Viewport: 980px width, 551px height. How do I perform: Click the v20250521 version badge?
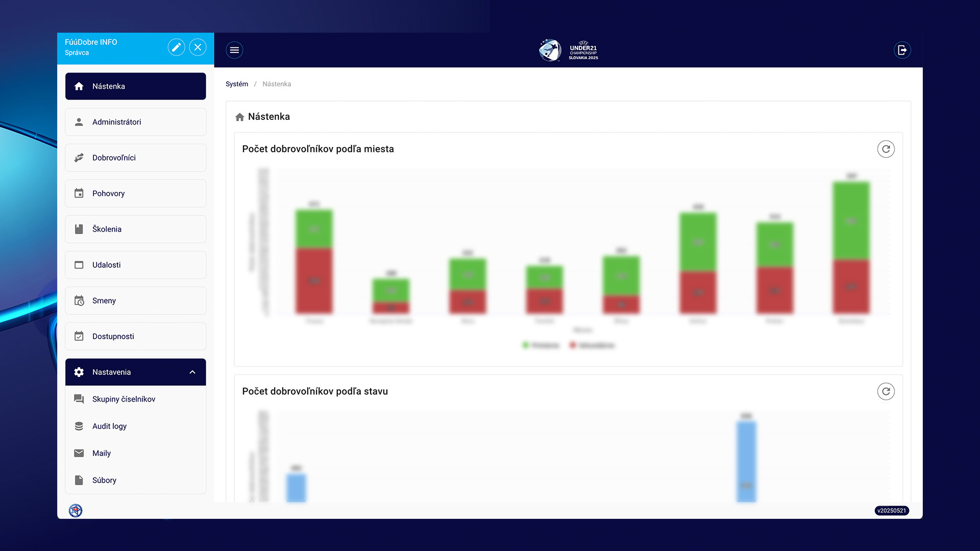[891, 511]
